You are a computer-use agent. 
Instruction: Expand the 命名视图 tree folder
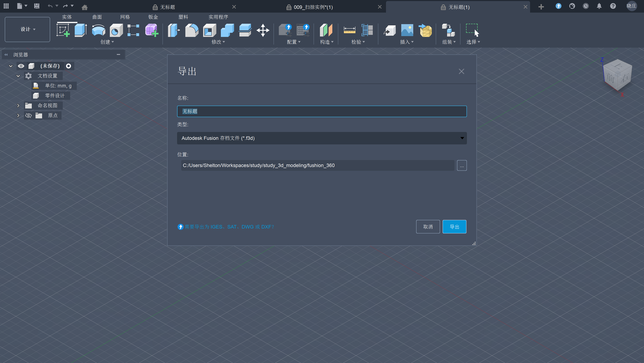(x=18, y=106)
